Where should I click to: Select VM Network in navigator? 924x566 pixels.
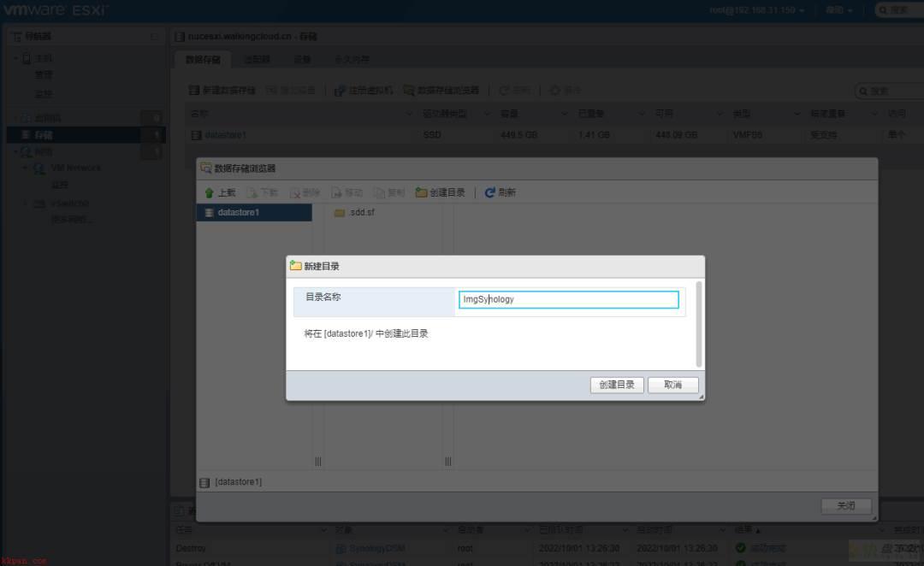point(75,168)
